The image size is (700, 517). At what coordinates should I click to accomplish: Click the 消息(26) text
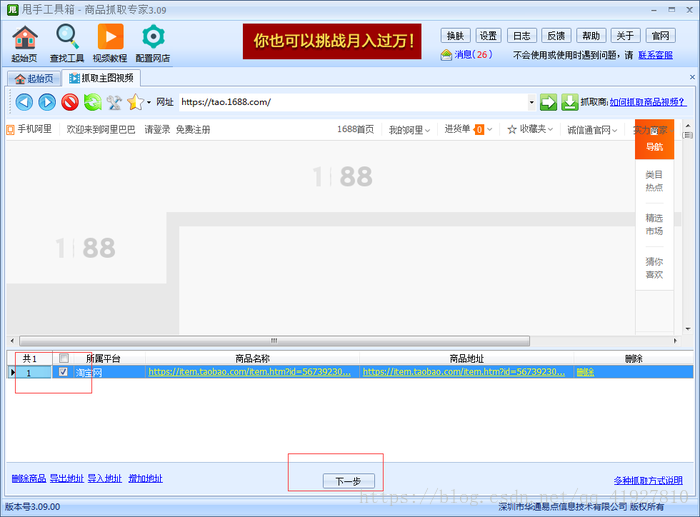[x=474, y=55]
